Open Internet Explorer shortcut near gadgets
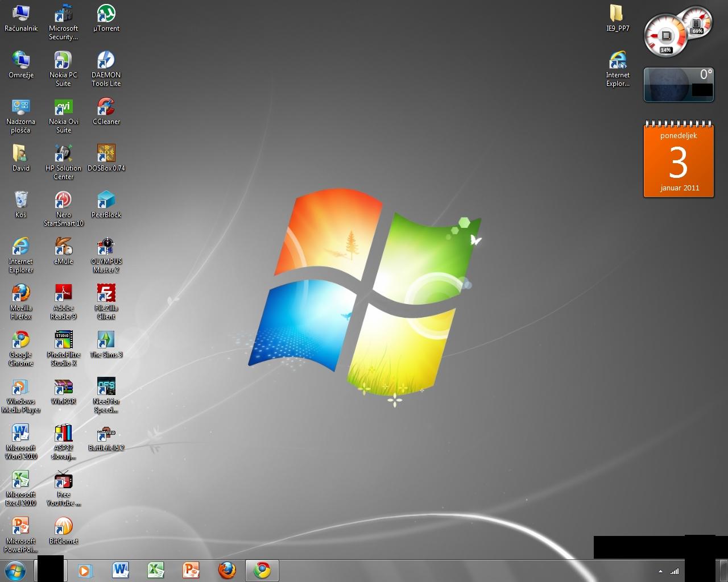The height and width of the screenshot is (582, 728). (x=617, y=69)
